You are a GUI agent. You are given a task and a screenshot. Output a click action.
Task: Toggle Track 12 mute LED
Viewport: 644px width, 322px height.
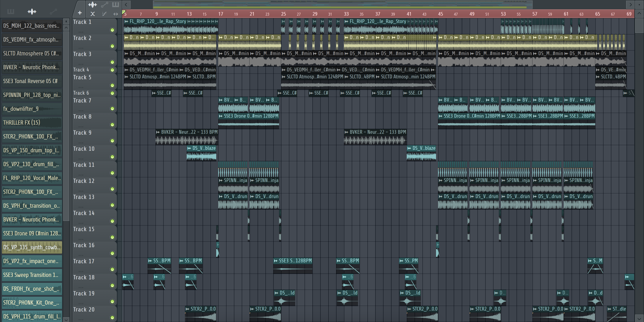pyautogui.click(x=112, y=189)
